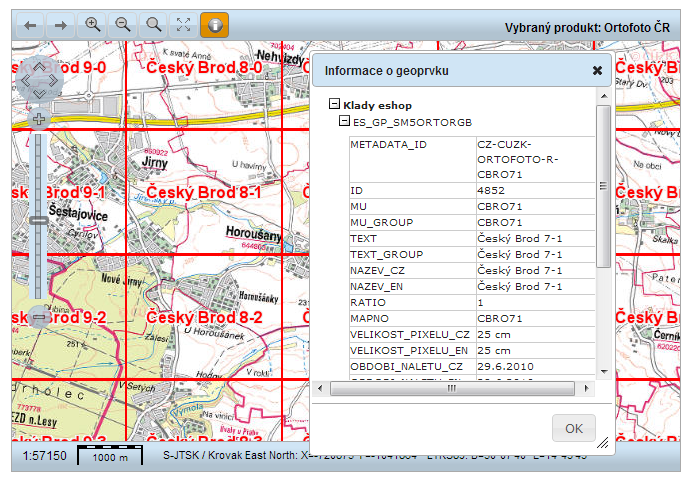Screen dimensions: 690x486
Task: Zoom to full extent icon
Action: (184, 25)
